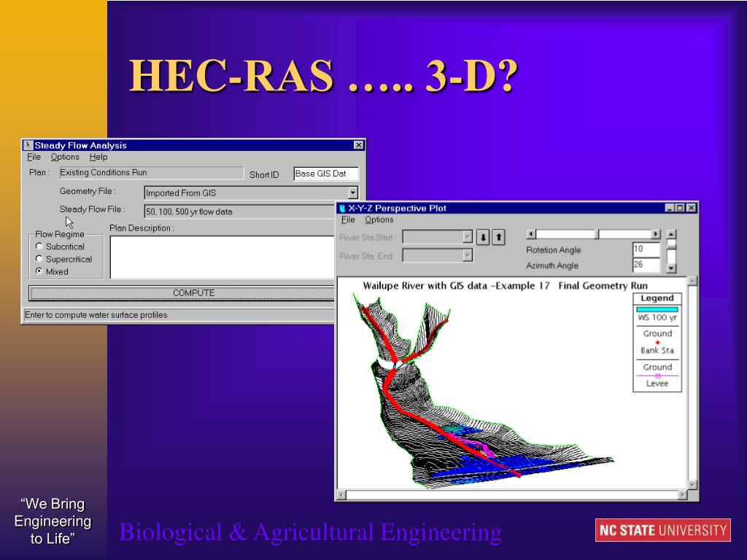Open Help menu in Steady Flow Analysis
Viewport: 747px width, 560px height.
[x=98, y=157]
